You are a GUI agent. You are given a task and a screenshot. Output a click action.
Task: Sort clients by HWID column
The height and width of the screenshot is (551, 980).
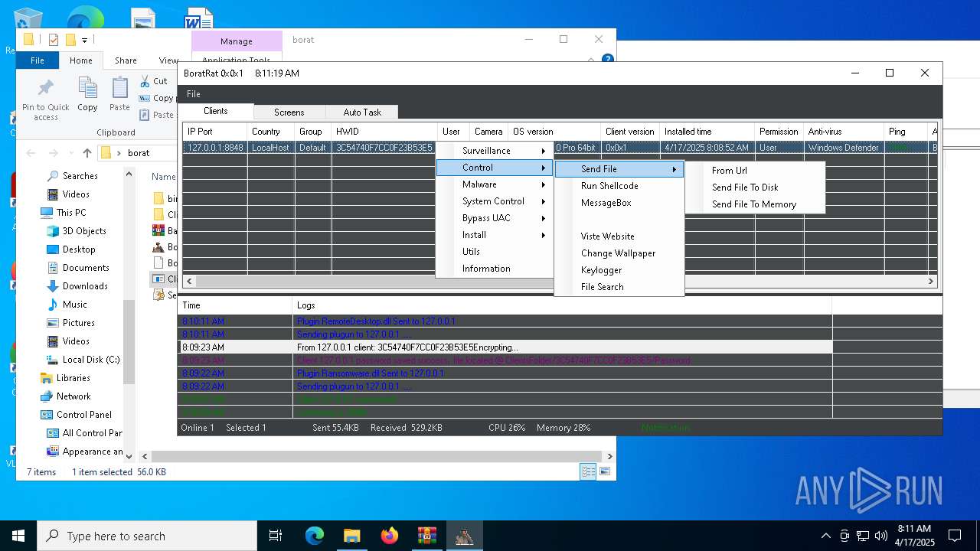(x=384, y=132)
